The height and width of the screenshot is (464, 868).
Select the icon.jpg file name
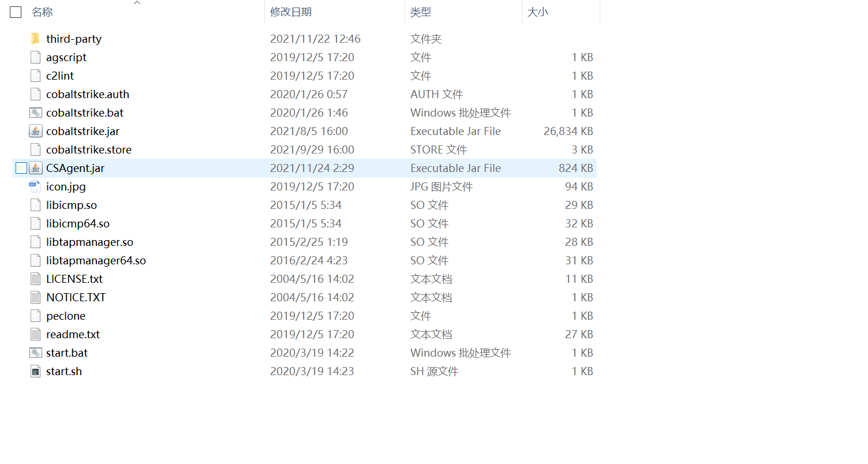coord(66,186)
